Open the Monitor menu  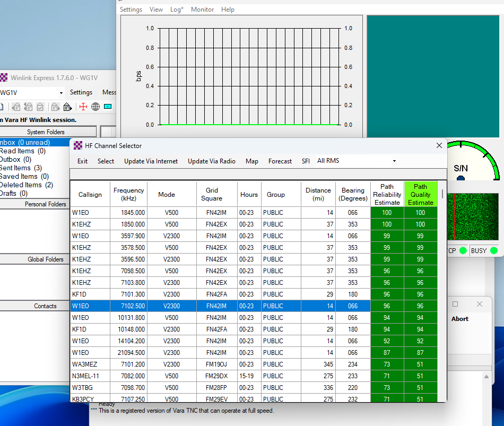point(202,10)
